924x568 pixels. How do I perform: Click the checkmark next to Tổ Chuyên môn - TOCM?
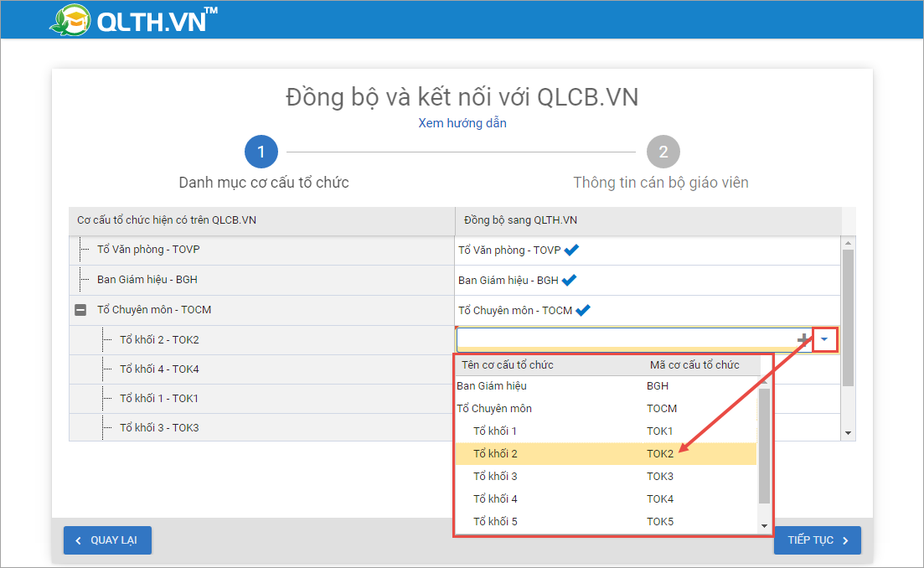tap(583, 311)
